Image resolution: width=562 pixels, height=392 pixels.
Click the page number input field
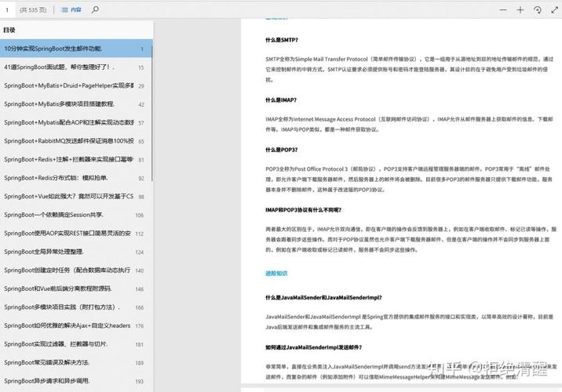pos(8,10)
